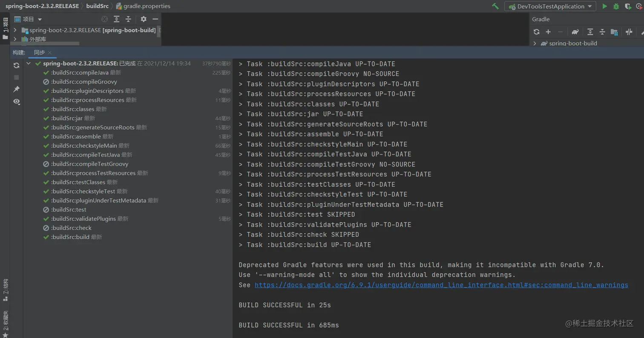Click the minus detach icon in Gradle panel
The image size is (644, 338).
coord(560,32)
